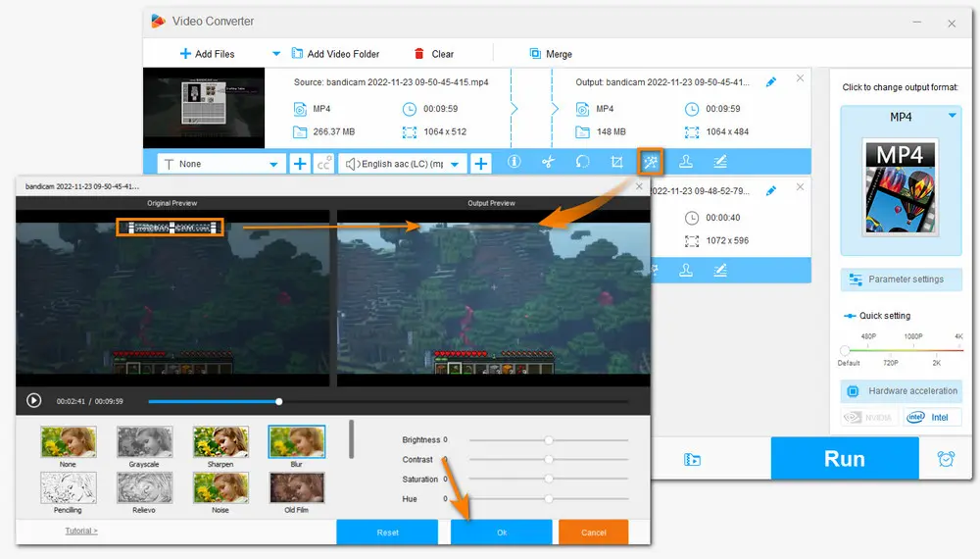Open subtitle edit tool in second file row
Image resolution: width=980 pixels, height=559 pixels.
(720, 270)
